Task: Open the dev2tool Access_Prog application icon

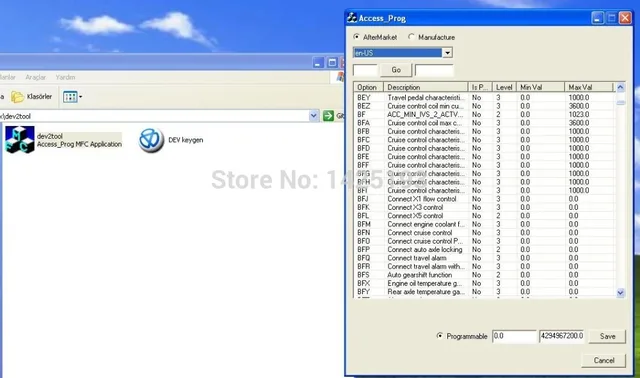Action: tap(20, 140)
